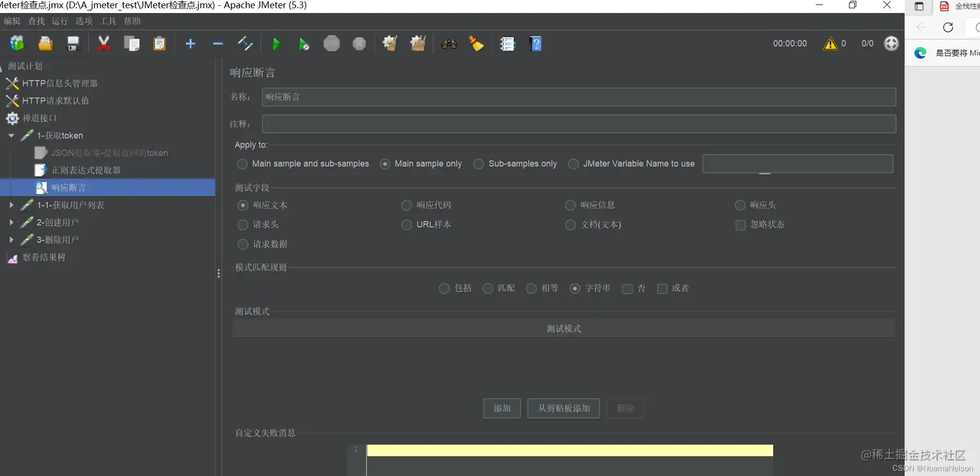
Task: Start the test with the green play icon
Action: (277, 43)
